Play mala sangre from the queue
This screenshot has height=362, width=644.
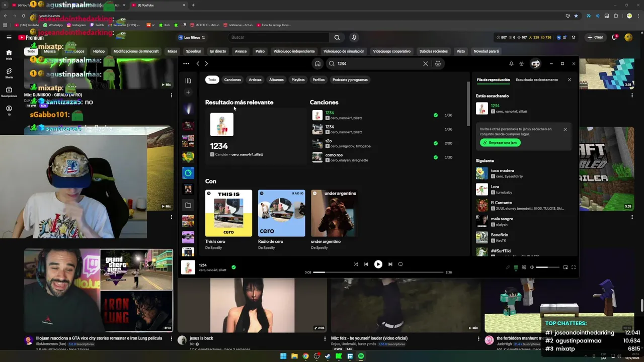click(523, 222)
